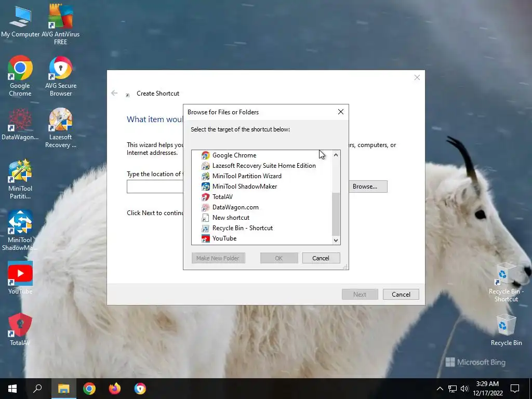
Task: Select Recycle Bin desktop icon
Action: (x=506, y=330)
